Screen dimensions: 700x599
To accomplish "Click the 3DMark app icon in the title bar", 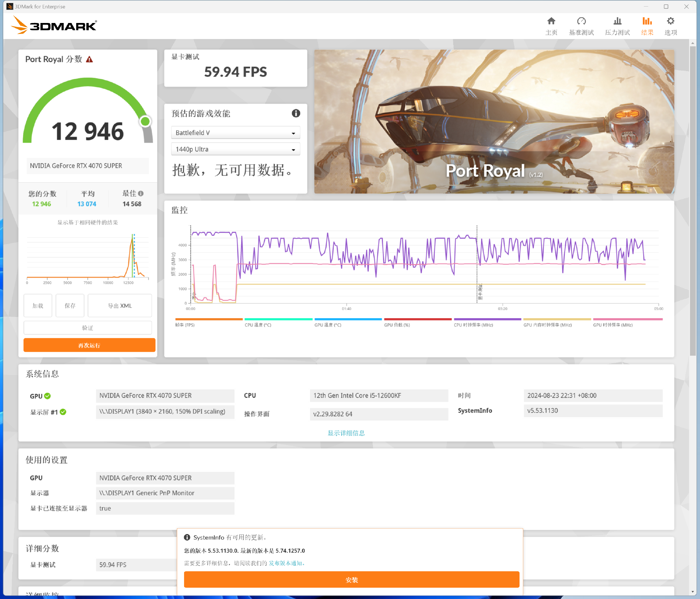I will pos(9,7).
